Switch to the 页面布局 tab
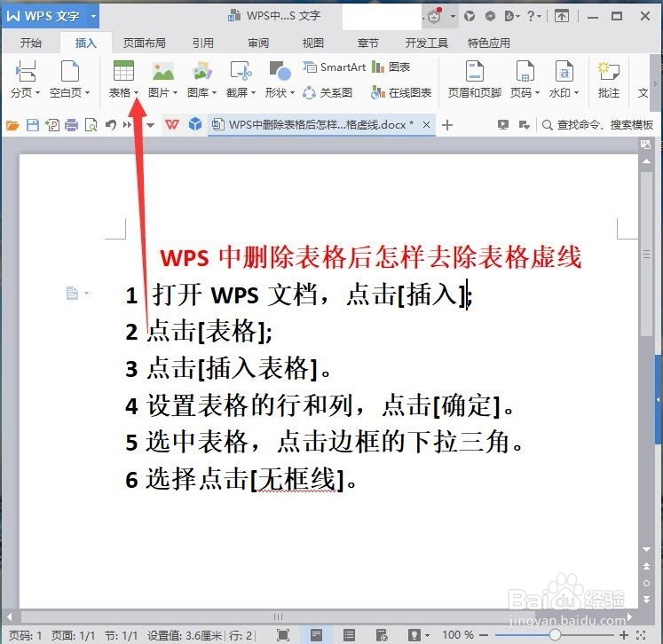This screenshot has height=644, width=663. tap(144, 43)
